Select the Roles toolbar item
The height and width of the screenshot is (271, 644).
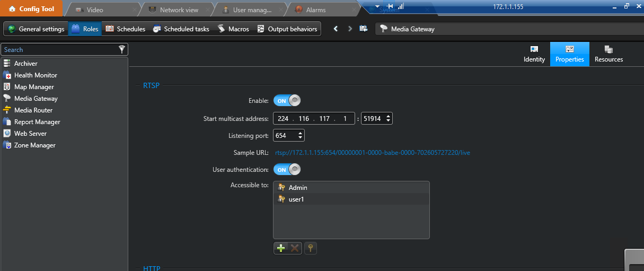[85, 29]
